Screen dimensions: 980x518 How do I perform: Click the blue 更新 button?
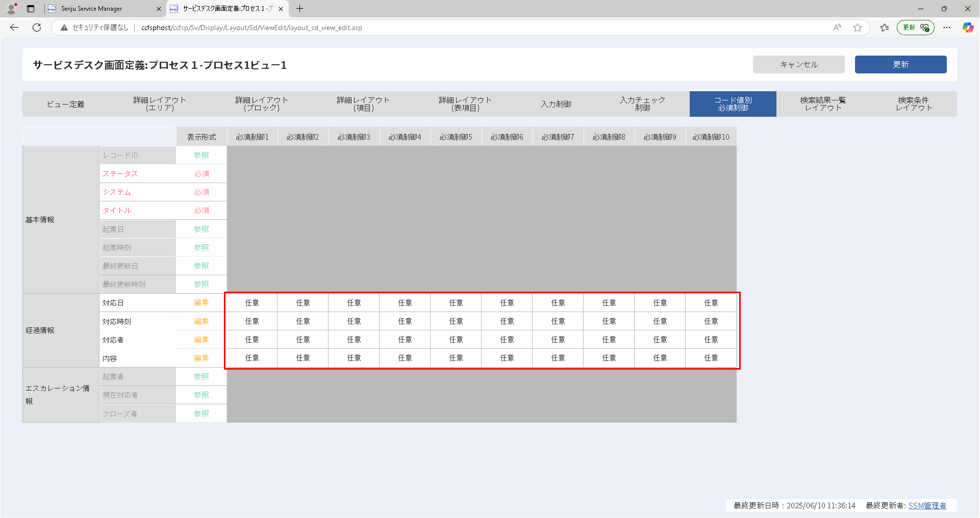pyautogui.click(x=901, y=65)
